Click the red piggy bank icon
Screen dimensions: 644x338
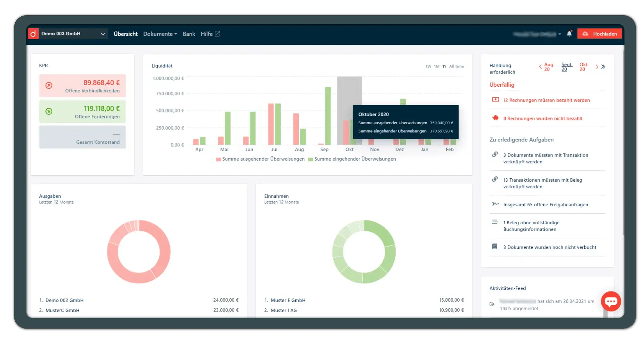pyautogui.click(x=495, y=118)
